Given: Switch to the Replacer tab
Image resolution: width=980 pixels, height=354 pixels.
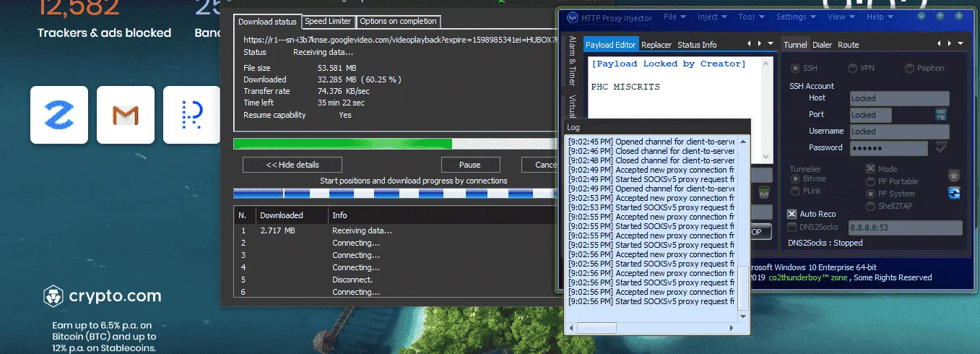Looking at the screenshot, I should point(656,45).
